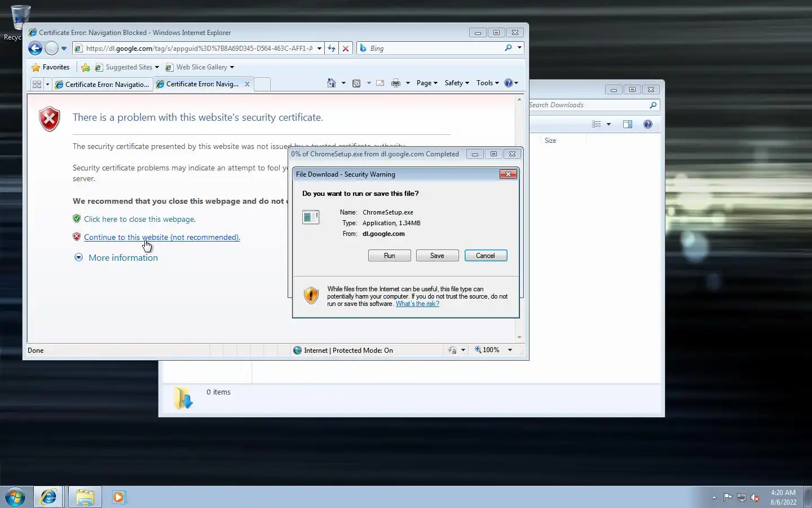Open Windows Start orb
Viewport: 812px width, 508px height.
point(15,497)
